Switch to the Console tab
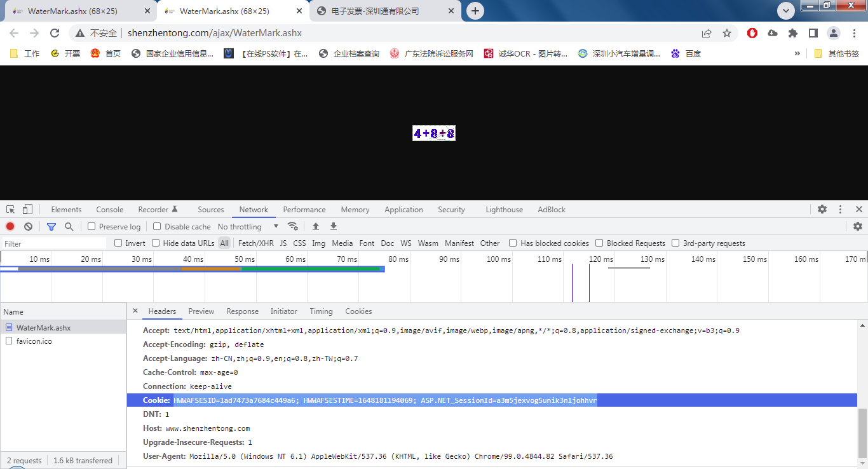Image resolution: width=868 pixels, height=469 pixels. point(110,210)
